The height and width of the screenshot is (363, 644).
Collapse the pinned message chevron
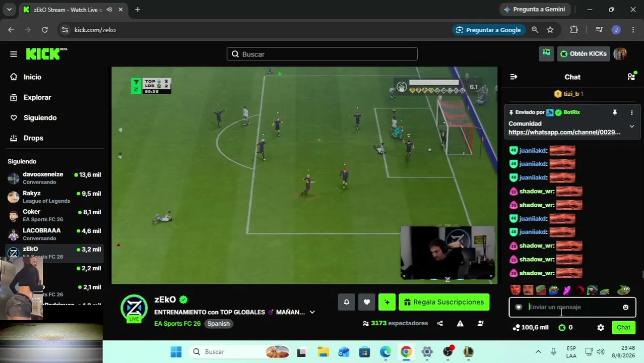point(631,127)
